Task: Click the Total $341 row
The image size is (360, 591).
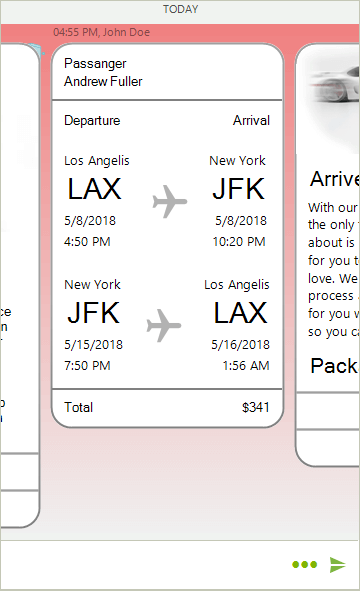Action: coord(167,407)
